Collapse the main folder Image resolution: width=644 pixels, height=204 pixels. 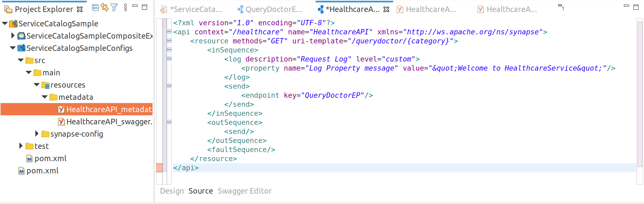click(29, 72)
